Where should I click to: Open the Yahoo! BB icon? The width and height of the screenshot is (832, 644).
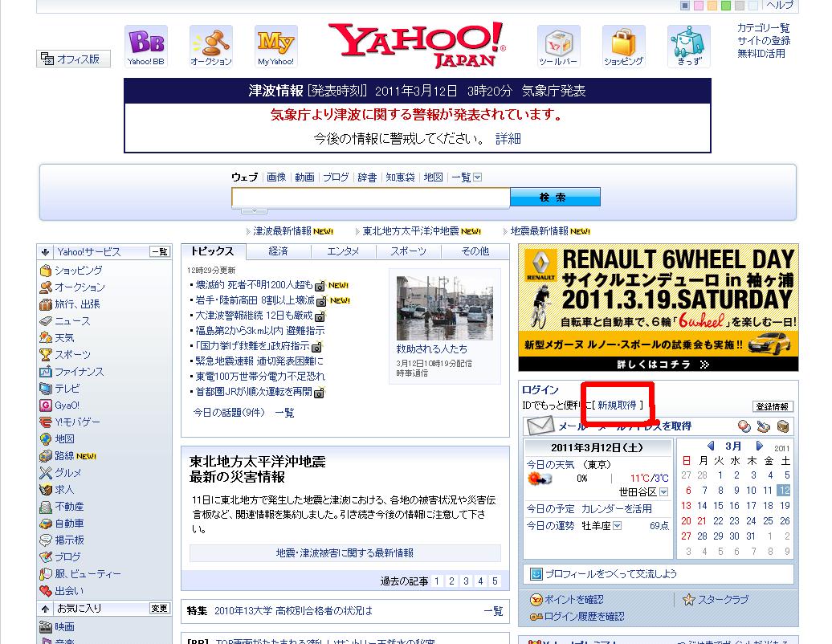[146, 46]
